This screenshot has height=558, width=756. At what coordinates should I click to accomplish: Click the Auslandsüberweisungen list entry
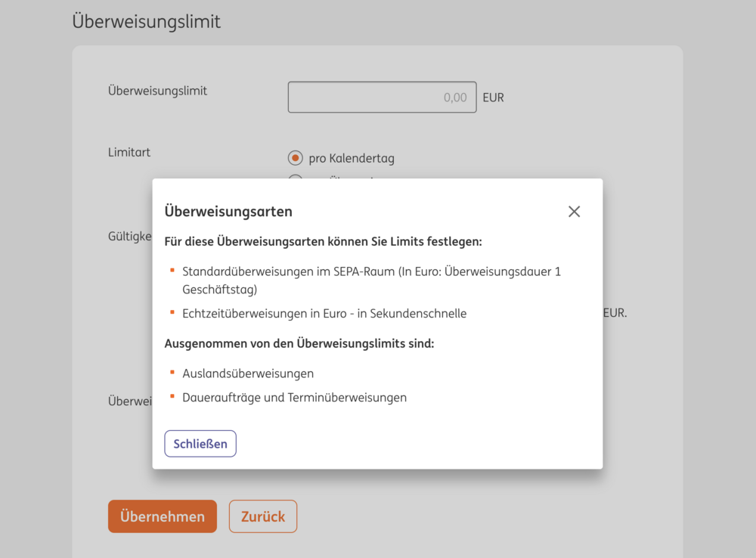point(248,374)
